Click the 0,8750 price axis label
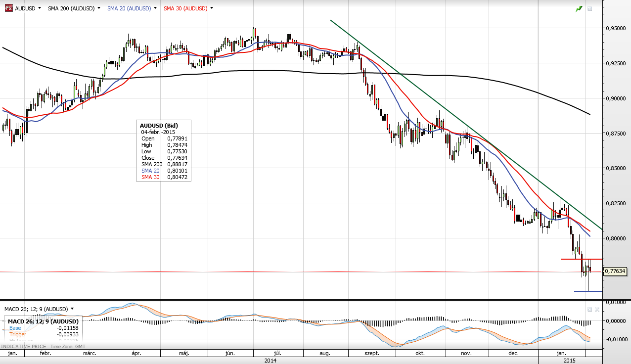This screenshot has width=631, height=364. click(616, 133)
